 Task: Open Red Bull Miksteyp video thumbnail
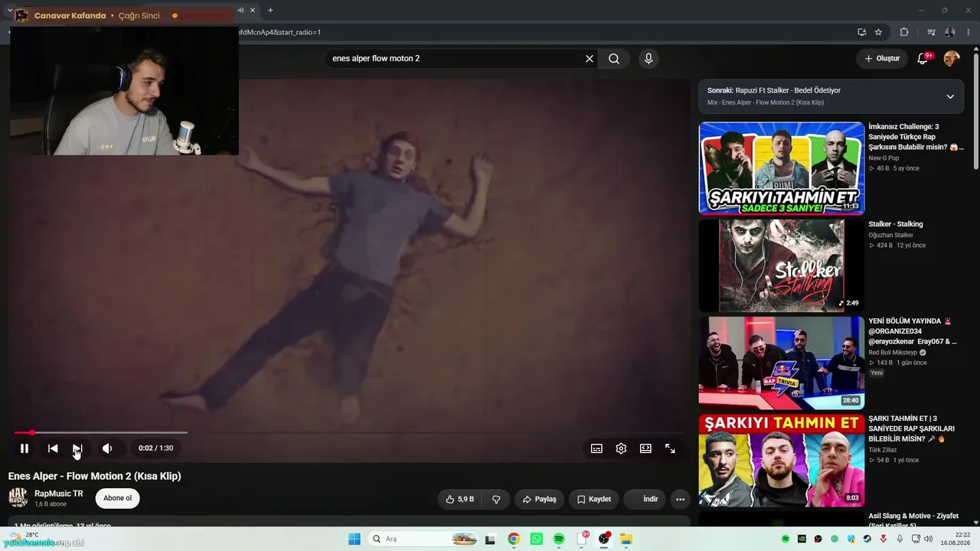781,363
